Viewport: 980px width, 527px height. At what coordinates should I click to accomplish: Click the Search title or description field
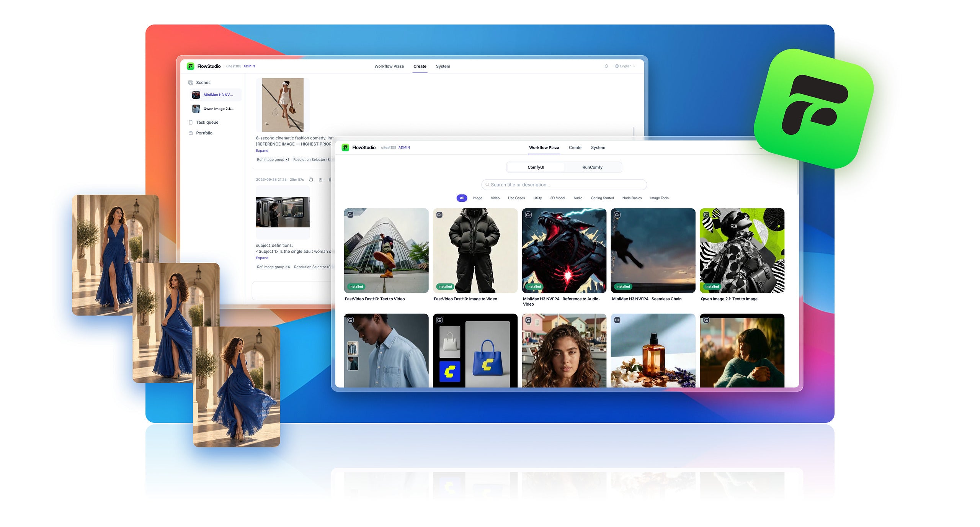tap(564, 185)
